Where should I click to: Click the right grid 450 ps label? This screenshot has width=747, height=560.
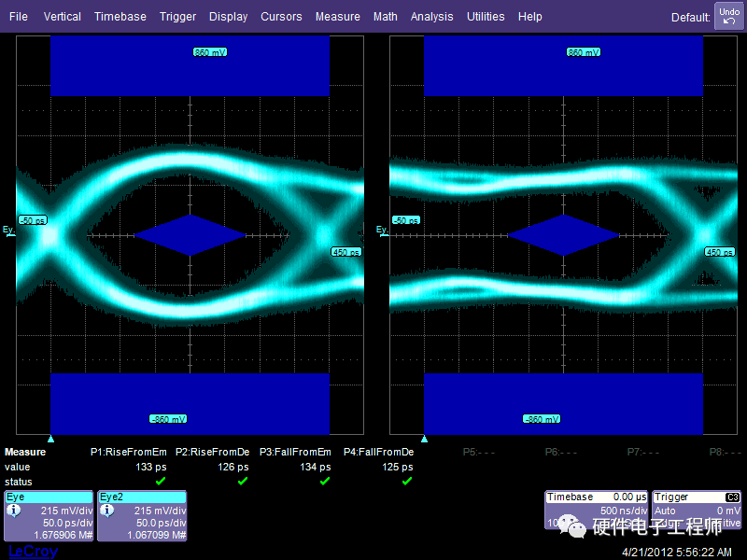720,252
